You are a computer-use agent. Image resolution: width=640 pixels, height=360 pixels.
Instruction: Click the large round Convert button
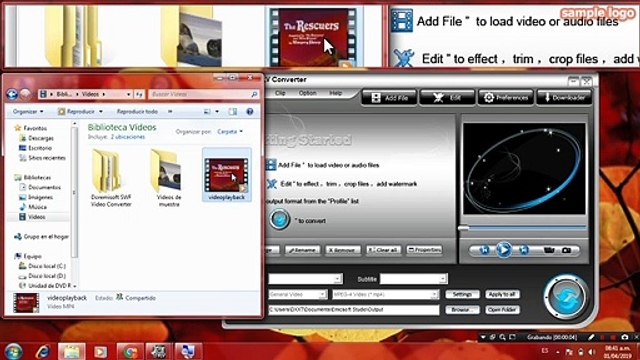(x=565, y=297)
